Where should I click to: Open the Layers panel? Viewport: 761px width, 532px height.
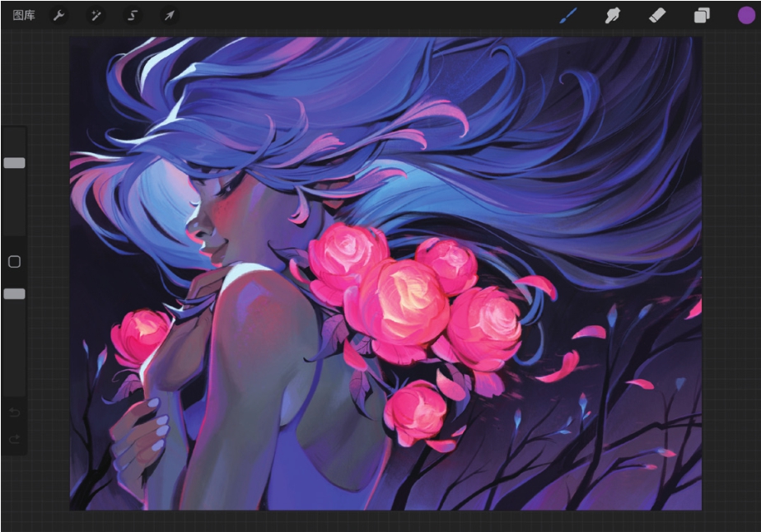[x=702, y=16]
